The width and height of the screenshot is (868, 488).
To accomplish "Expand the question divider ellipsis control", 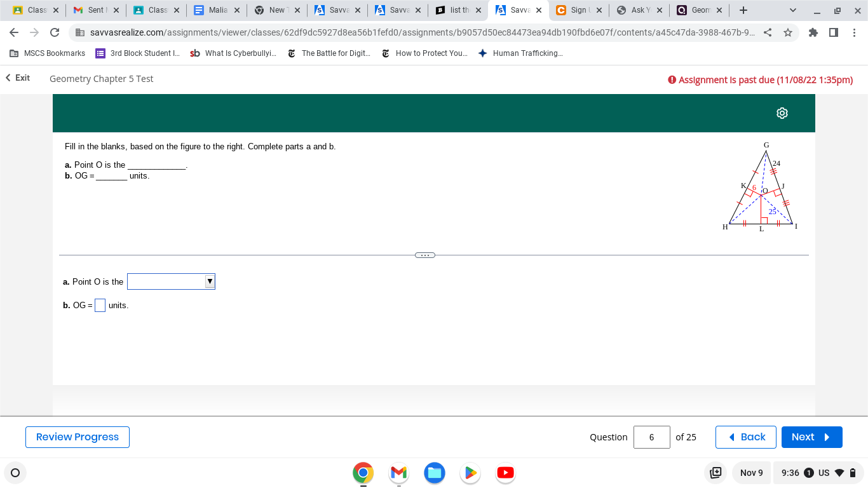I will coord(424,254).
